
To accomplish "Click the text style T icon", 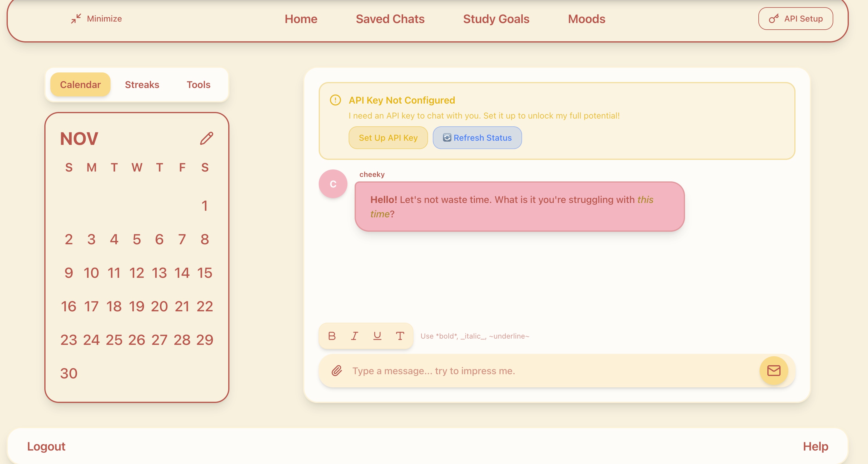I will 400,336.
